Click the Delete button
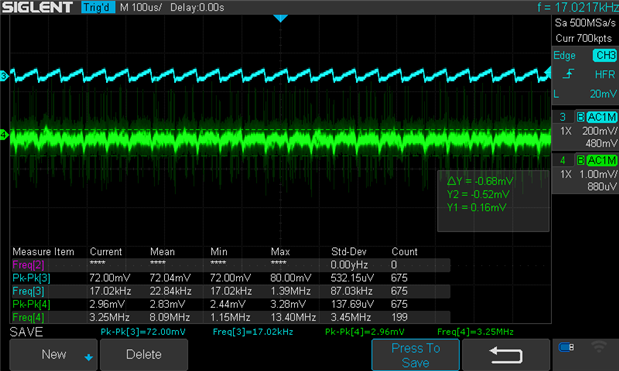619x371 pixels. tap(144, 354)
